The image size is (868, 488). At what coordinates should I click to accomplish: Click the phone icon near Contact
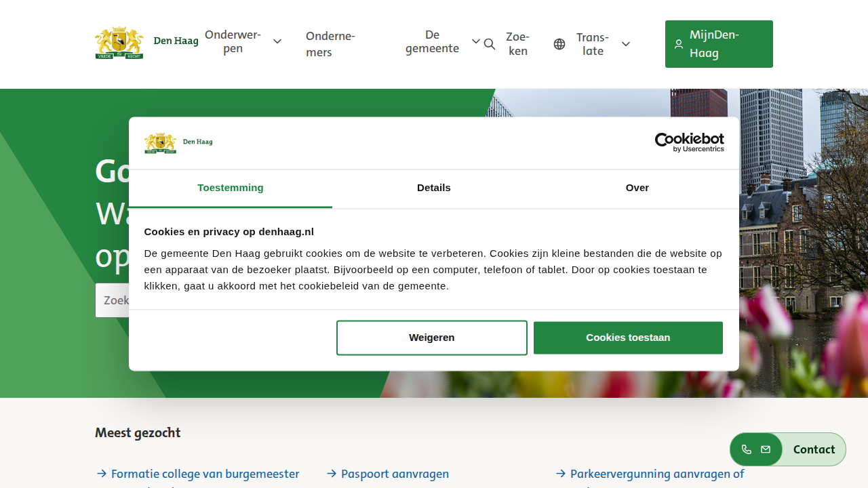coord(747,449)
